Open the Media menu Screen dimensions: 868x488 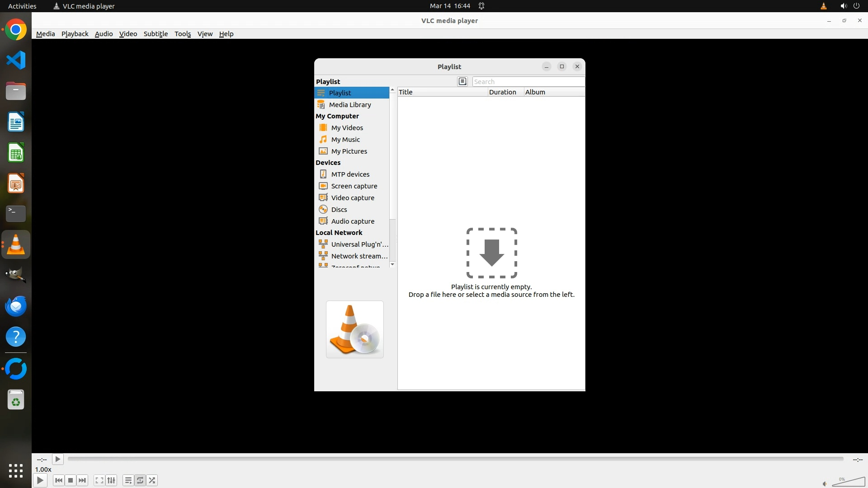(x=45, y=34)
